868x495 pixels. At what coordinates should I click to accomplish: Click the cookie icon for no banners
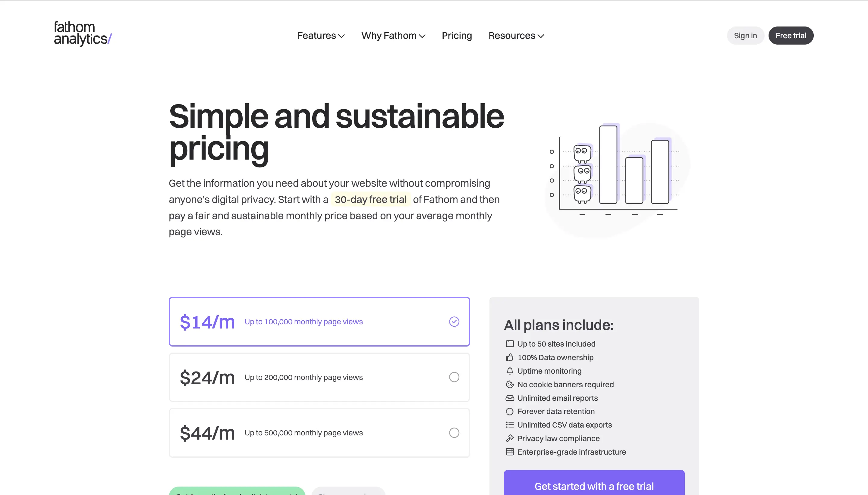click(x=509, y=384)
